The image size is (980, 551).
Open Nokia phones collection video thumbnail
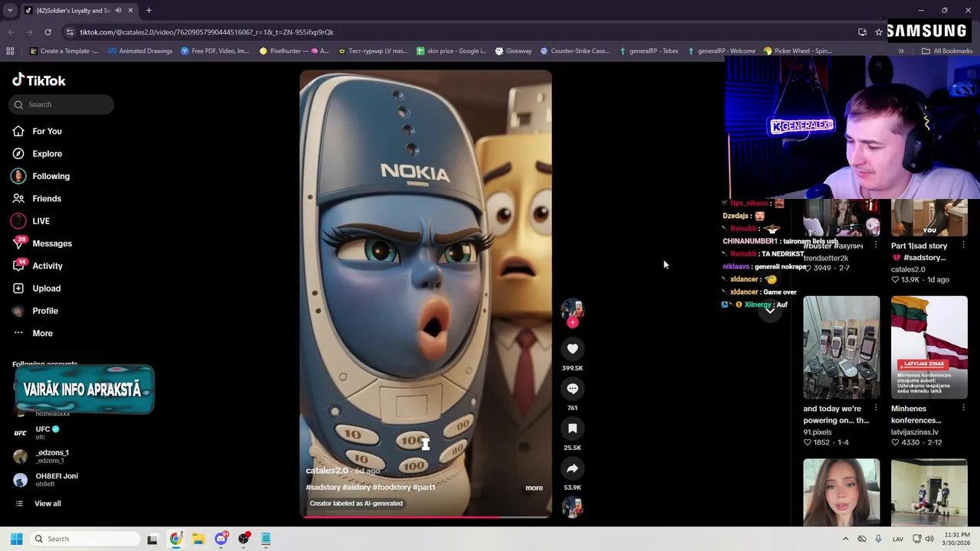(841, 347)
